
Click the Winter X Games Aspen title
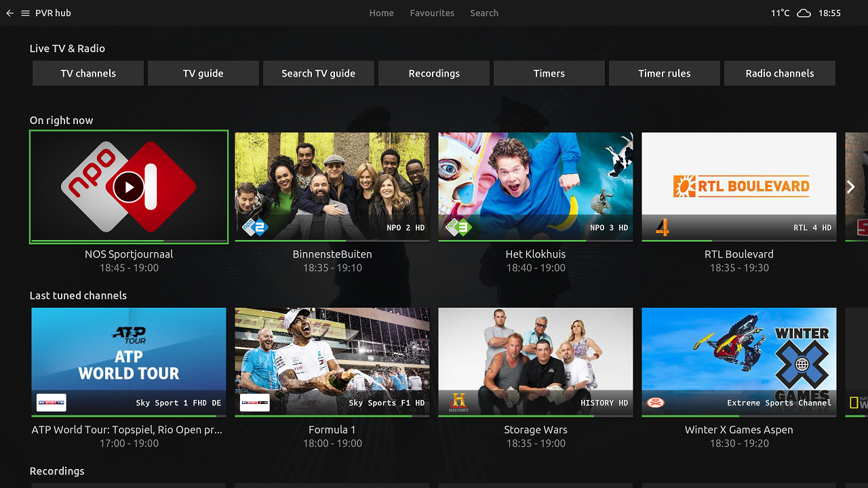click(739, 430)
